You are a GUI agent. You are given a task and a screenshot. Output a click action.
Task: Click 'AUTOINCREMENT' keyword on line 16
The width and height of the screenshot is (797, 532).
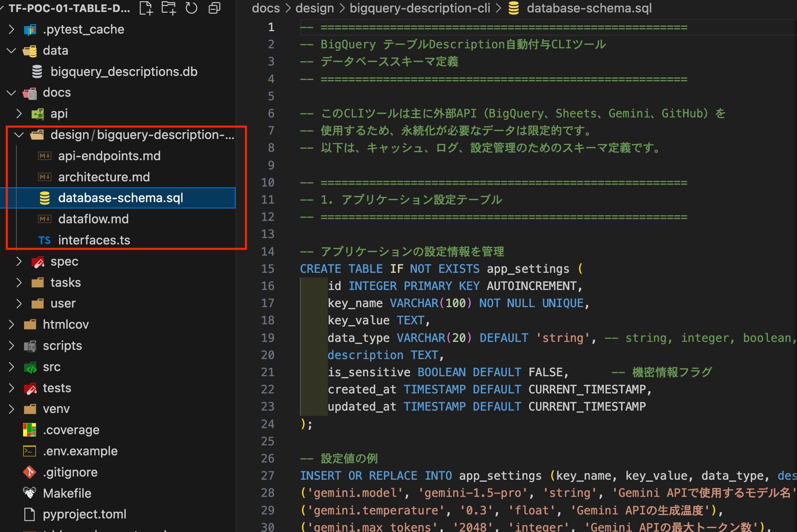point(531,286)
